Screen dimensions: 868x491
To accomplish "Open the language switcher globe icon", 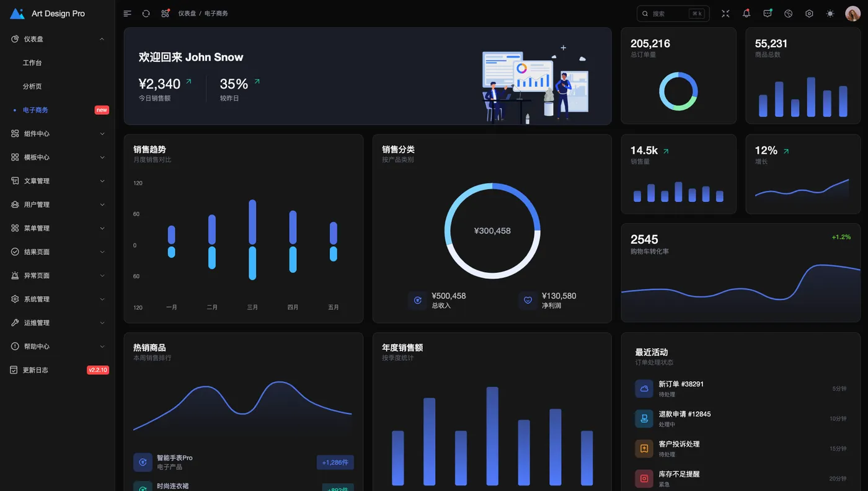I will [789, 14].
